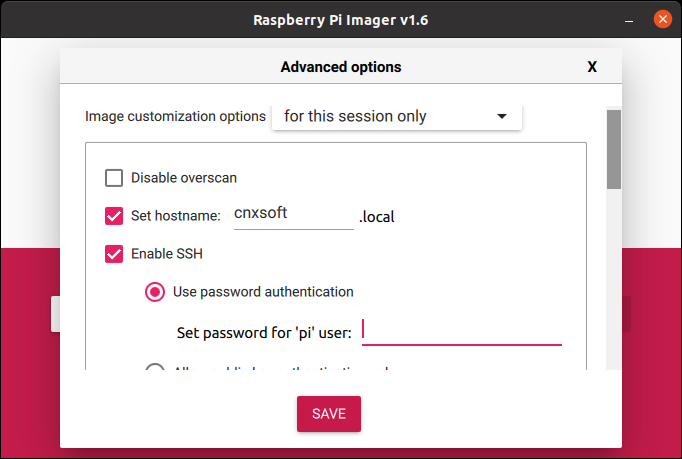Viewport: 682px width, 459px height.
Task: Click the SAVE button
Action: pos(329,414)
